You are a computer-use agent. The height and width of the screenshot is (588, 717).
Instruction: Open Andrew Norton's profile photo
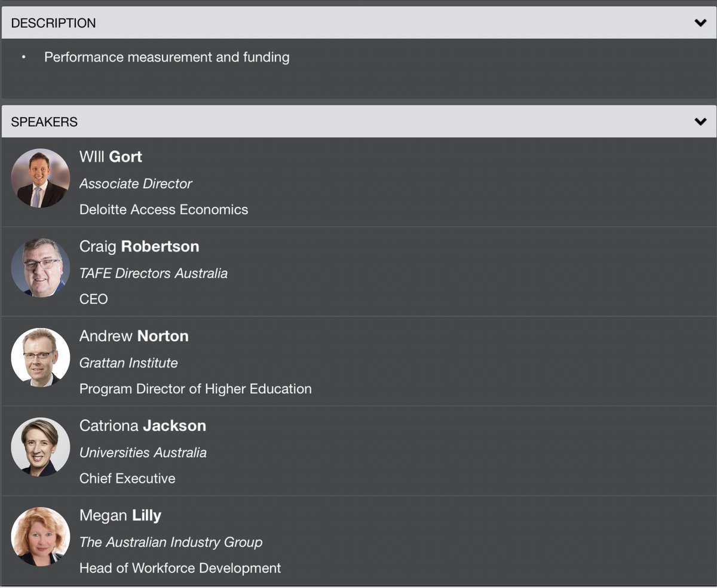coord(41,357)
